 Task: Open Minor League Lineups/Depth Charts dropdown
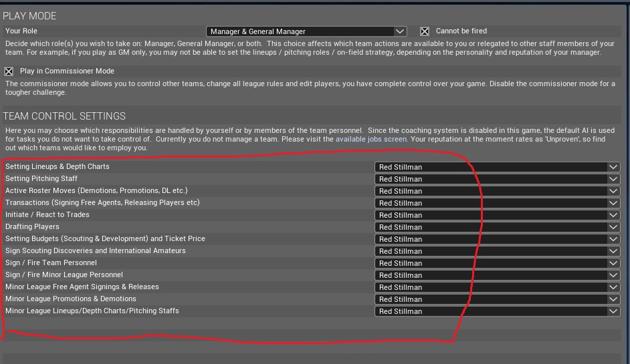click(x=497, y=311)
